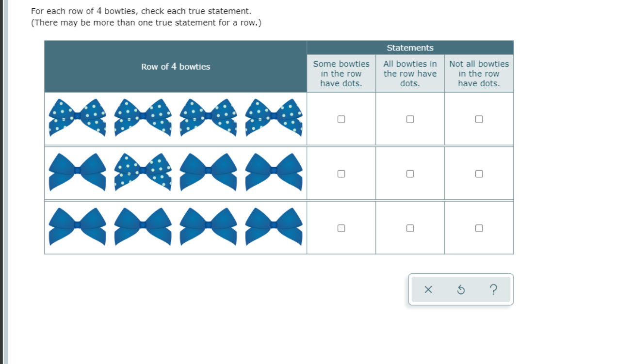Image resolution: width=633 pixels, height=364 pixels.
Task: Click the 'Statements' table header
Action: 410,48
